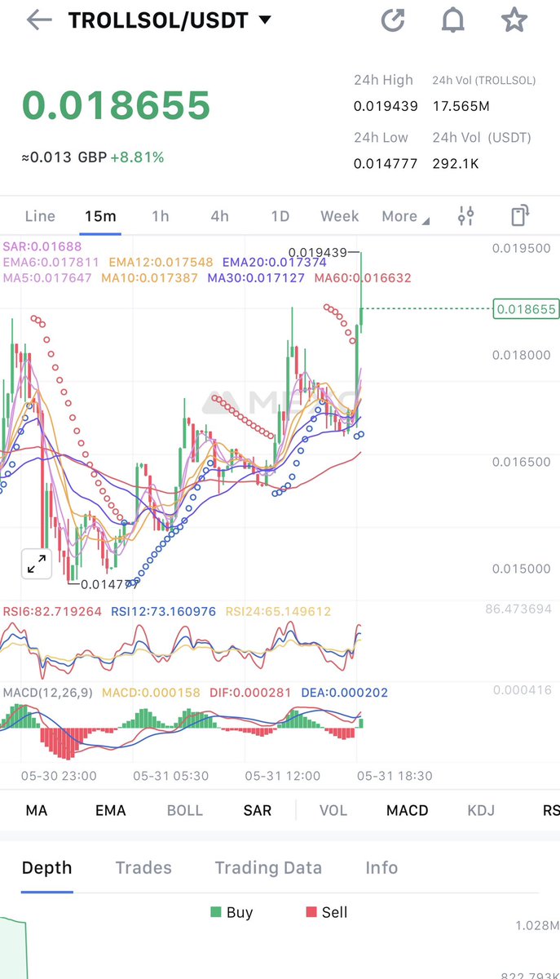Open the share arrow icon
The image size is (560, 979).
coord(393,20)
